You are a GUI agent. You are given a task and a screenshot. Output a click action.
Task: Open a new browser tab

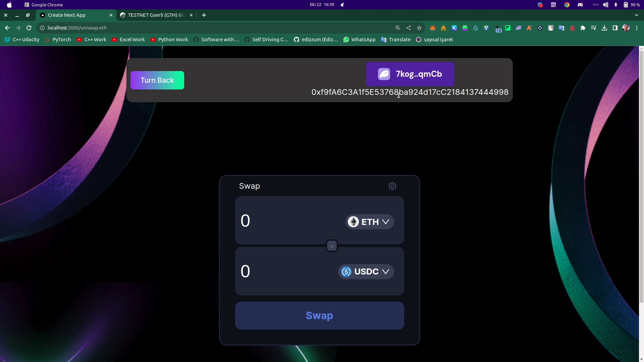pyautogui.click(x=204, y=15)
